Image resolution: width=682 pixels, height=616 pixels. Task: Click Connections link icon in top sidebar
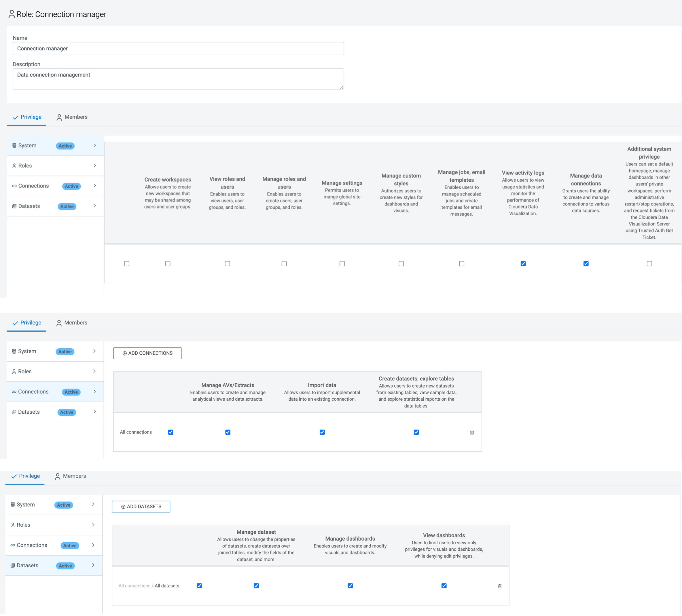point(14,186)
